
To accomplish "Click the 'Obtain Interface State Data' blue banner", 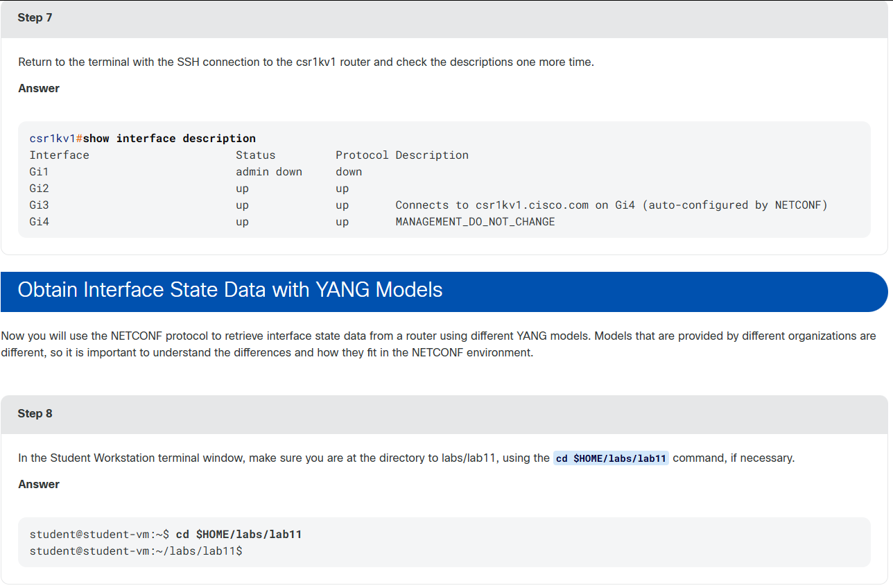I will [x=444, y=291].
